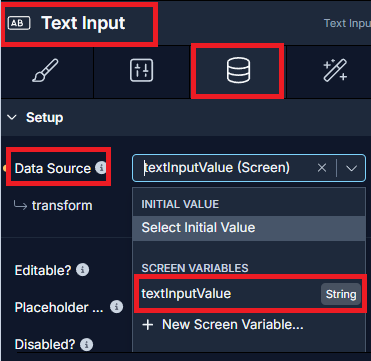Click the Text Input title
Viewport: 371px width, 361px height.
pos(83,23)
